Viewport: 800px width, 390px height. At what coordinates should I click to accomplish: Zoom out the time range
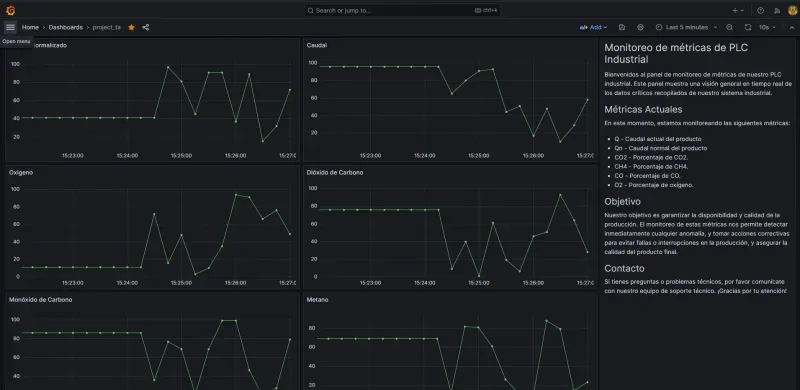[730, 28]
